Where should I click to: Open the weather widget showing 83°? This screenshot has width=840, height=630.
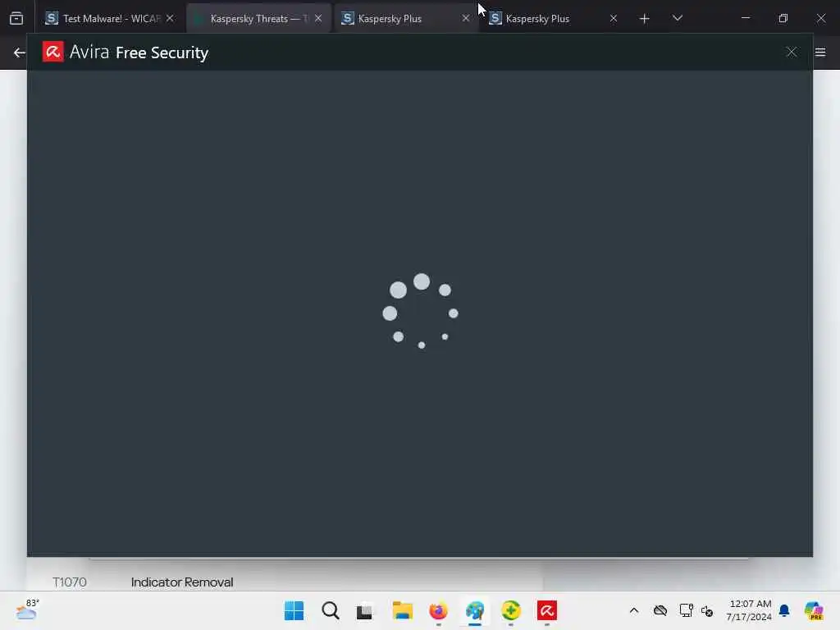tap(27, 609)
